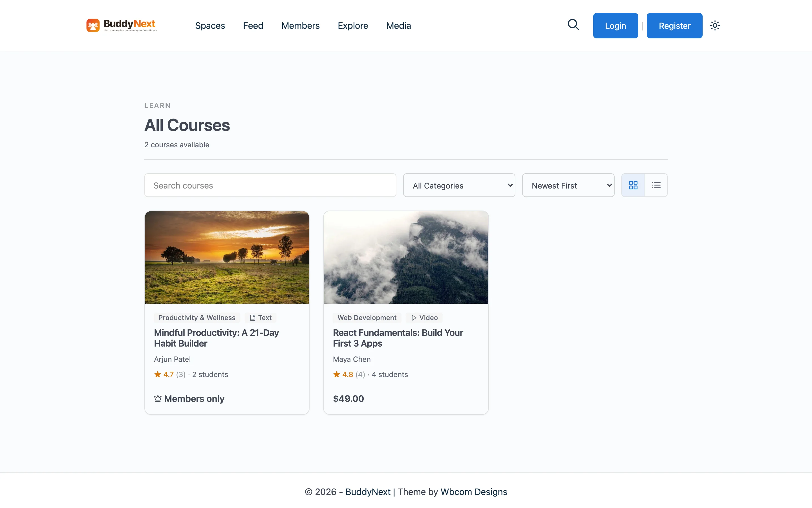
Task: Switch to grid view layout
Action: [633, 185]
